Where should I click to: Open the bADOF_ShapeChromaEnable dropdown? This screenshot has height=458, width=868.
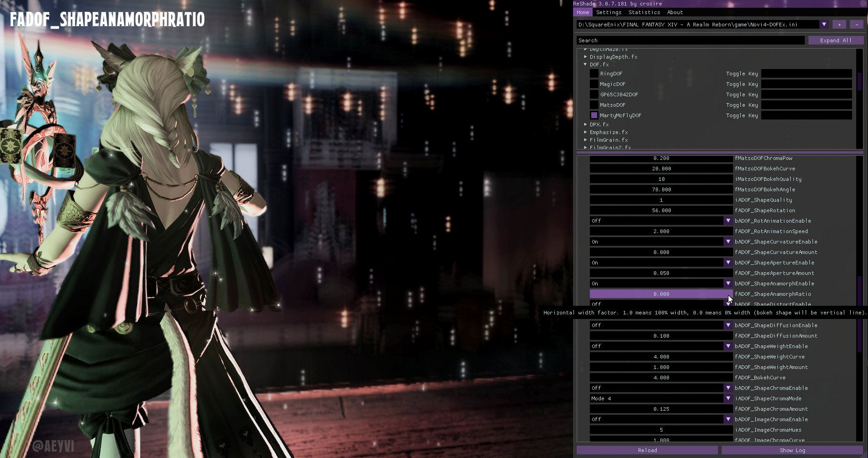click(661, 388)
